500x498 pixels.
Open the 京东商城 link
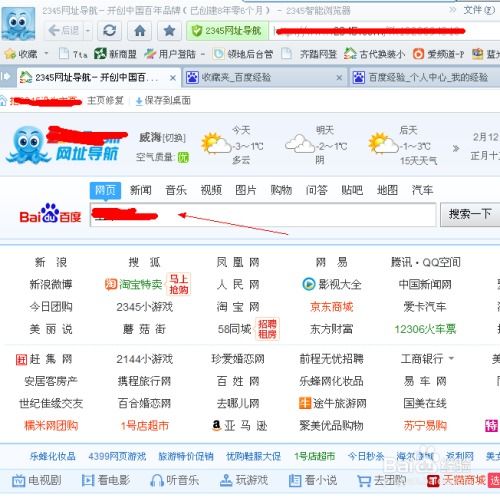click(331, 307)
